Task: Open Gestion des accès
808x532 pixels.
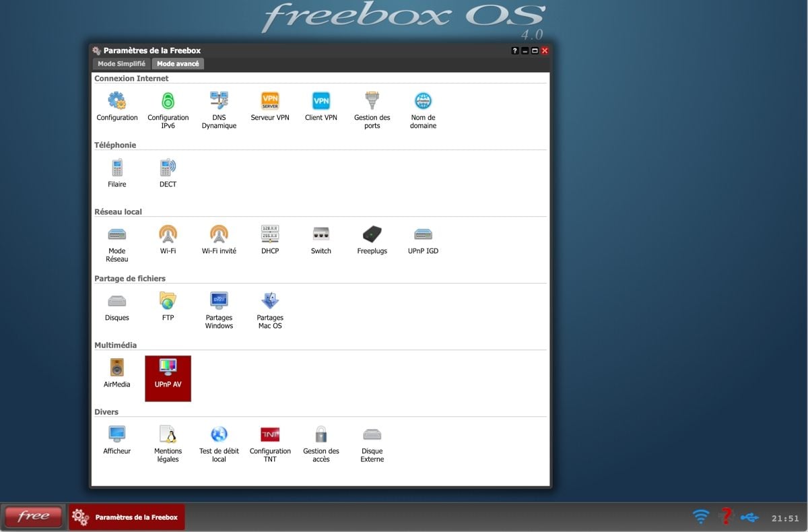Action: click(321, 444)
